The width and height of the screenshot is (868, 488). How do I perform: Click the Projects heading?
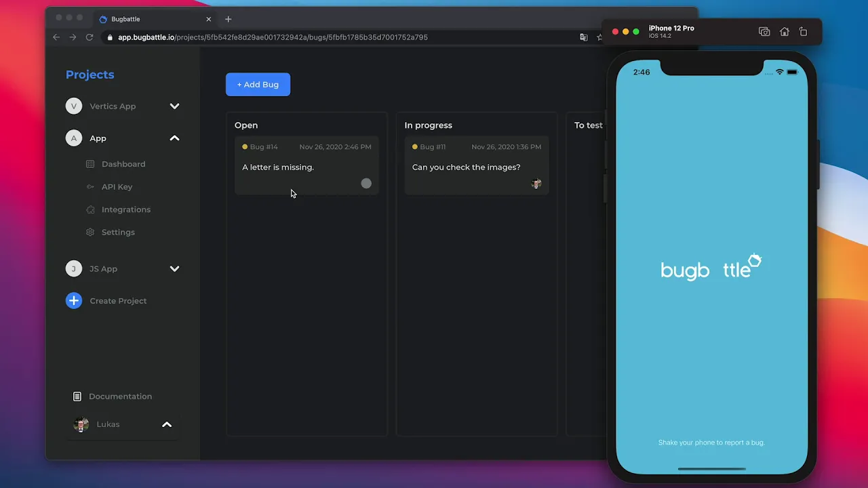coord(90,75)
